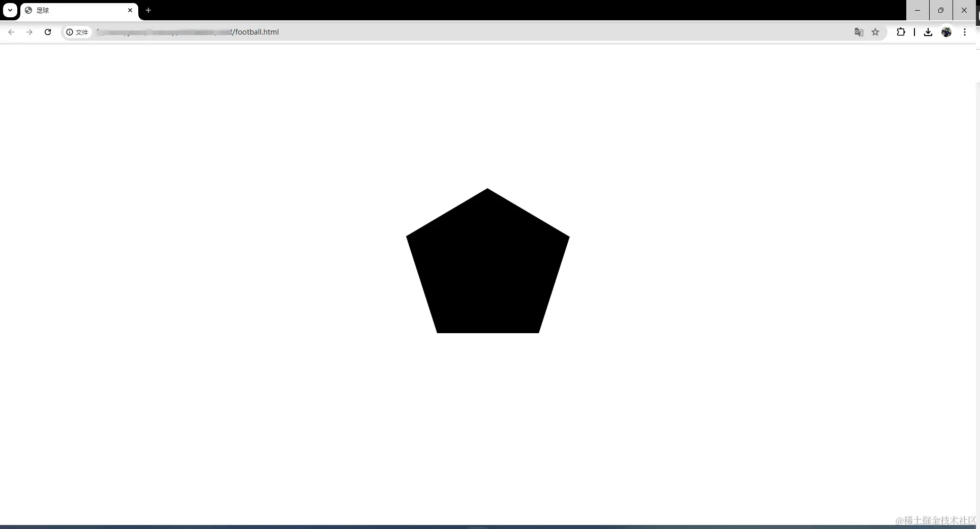Open the translate page icon
980x529 pixels.
[859, 32]
